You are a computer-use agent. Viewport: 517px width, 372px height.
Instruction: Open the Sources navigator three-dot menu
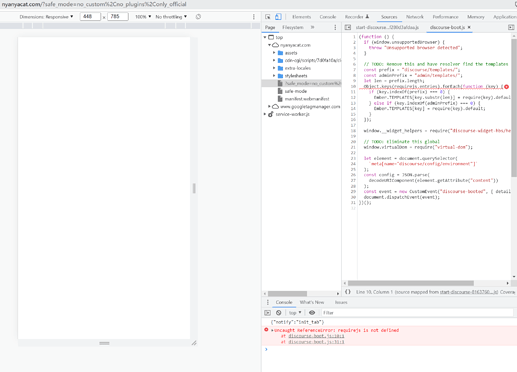[x=335, y=27]
